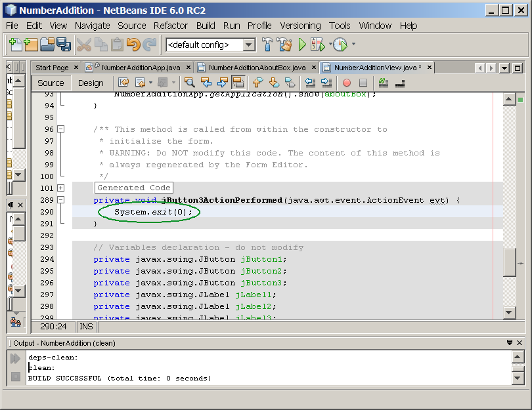
Task: Shift line right editor icon
Action: coord(326,83)
